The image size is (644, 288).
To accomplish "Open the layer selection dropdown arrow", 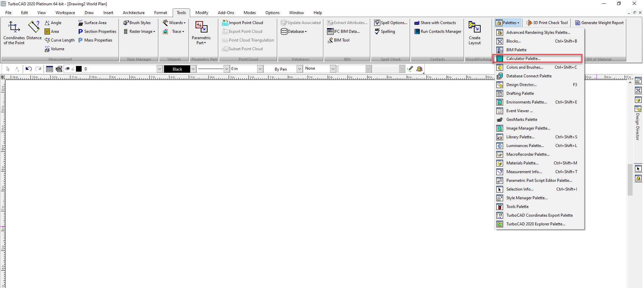I will pos(159,69).
